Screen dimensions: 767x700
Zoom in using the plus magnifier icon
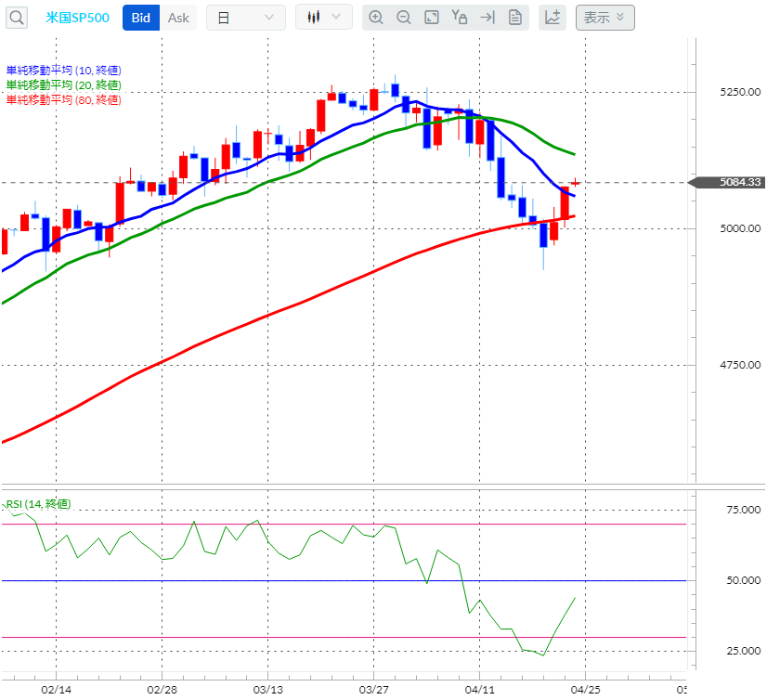[x=376, y=17]
